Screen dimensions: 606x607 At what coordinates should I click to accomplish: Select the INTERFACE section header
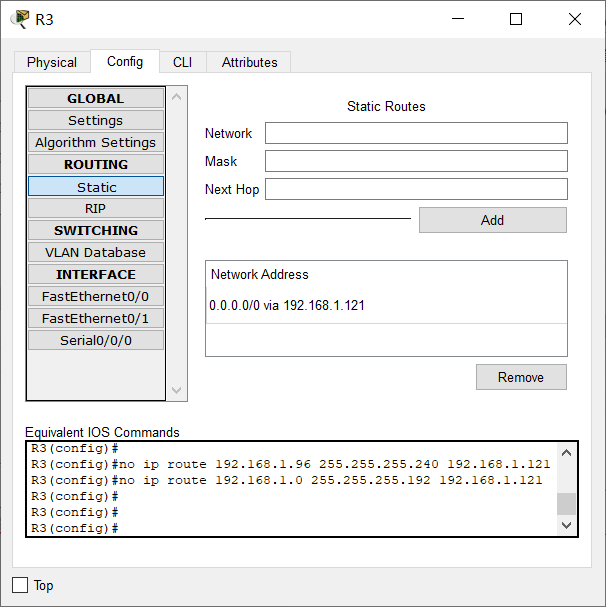click(x=96, y=274)
